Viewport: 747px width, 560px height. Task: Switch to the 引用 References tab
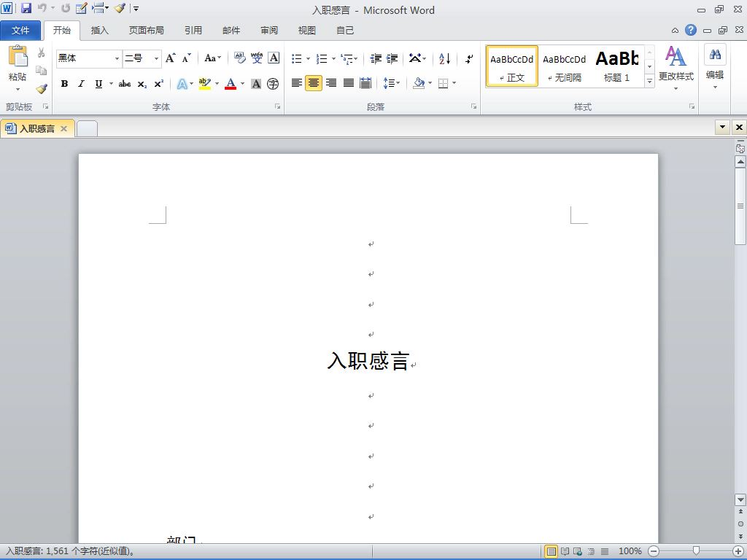193,31
